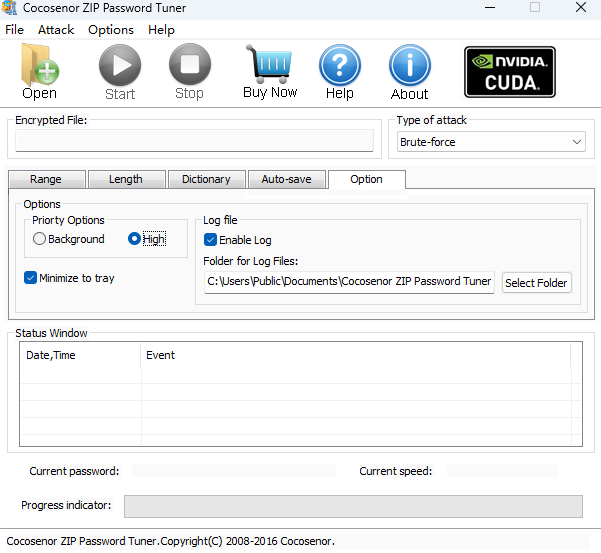
Task: Select High priority radio button
Action: [135, 239]
